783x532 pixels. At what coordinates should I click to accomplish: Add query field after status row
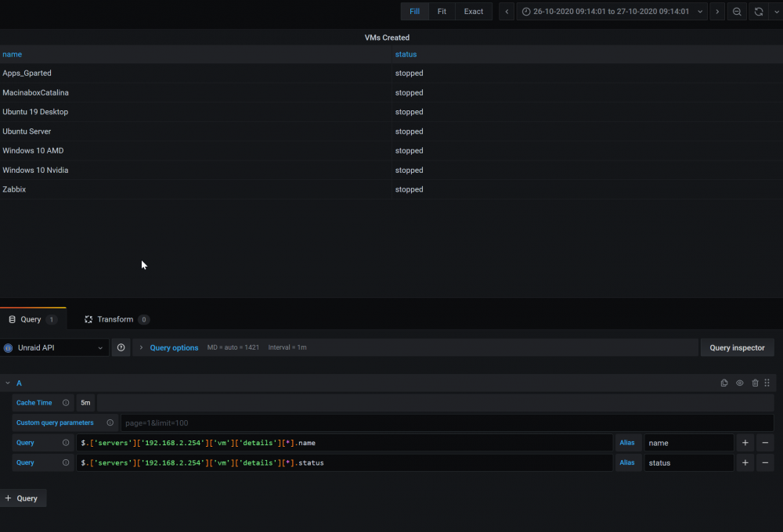click(745, 462)
